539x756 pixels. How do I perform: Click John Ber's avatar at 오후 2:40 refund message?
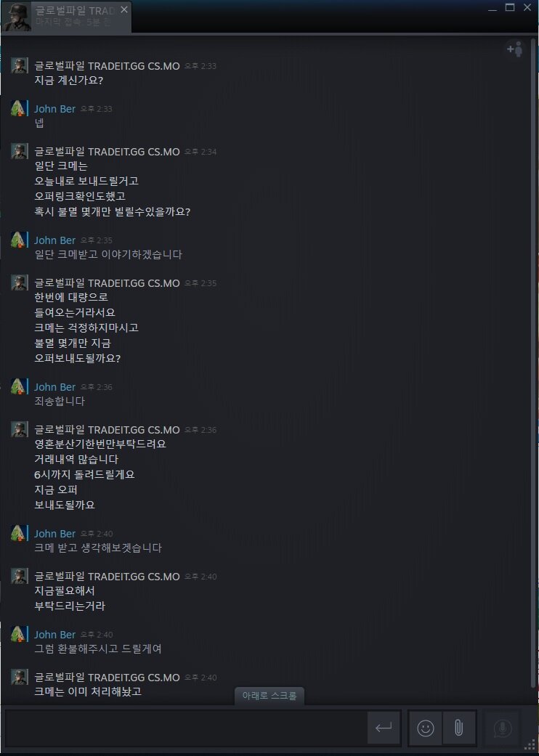(19, 635)
